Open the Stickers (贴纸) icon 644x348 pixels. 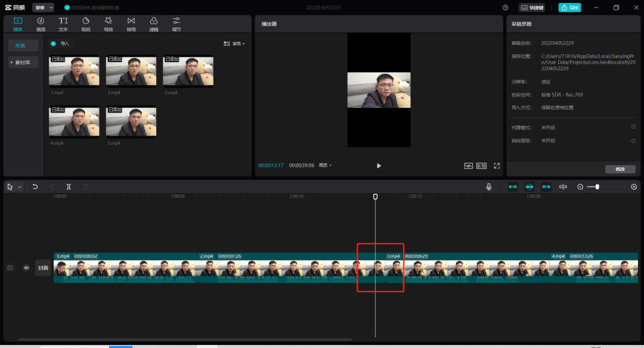pos(86,24)
